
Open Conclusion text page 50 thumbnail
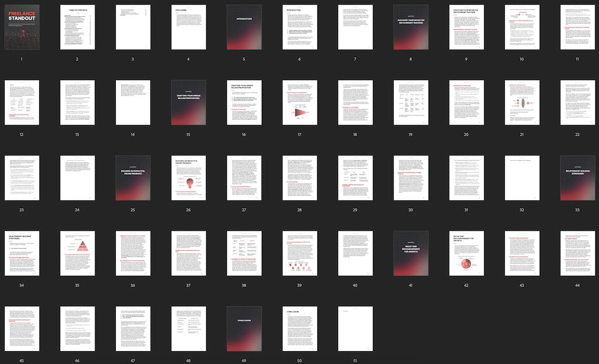pos(300,328)
